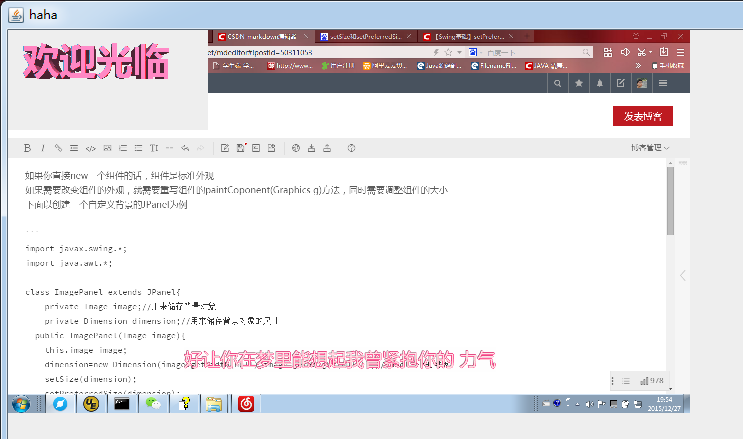
Task: Click the export document icon in the toolbar
Action: (272, 148)
